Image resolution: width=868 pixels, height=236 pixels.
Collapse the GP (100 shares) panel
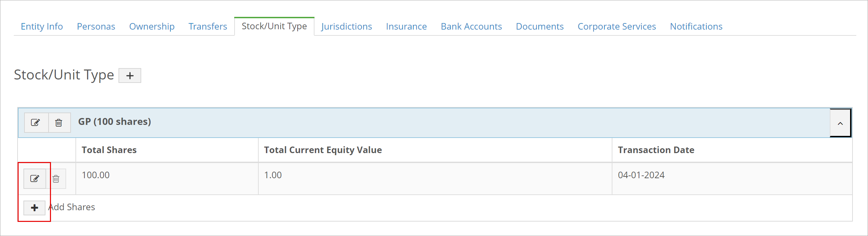click(x=840, y=123)
